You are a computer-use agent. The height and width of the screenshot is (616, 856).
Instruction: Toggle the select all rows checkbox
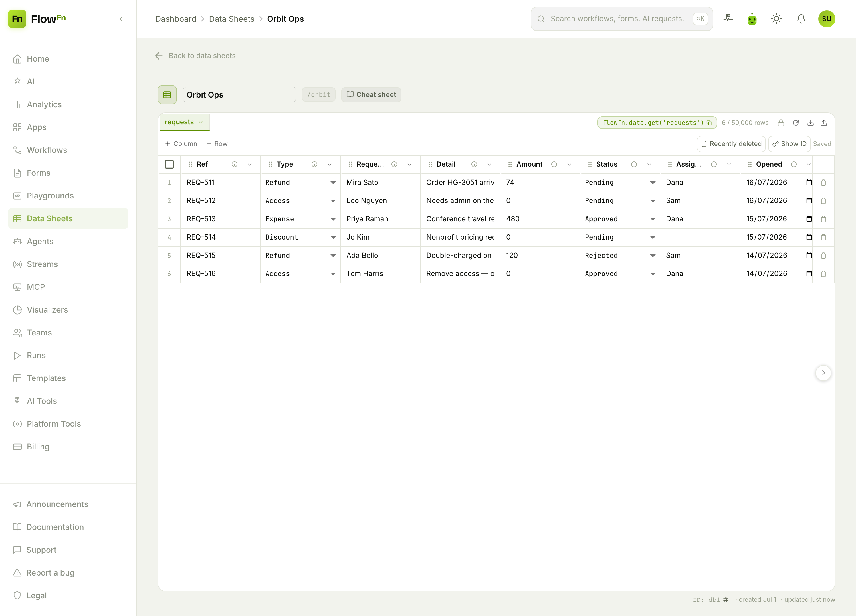pyautogui.click(x=169, y=165)
